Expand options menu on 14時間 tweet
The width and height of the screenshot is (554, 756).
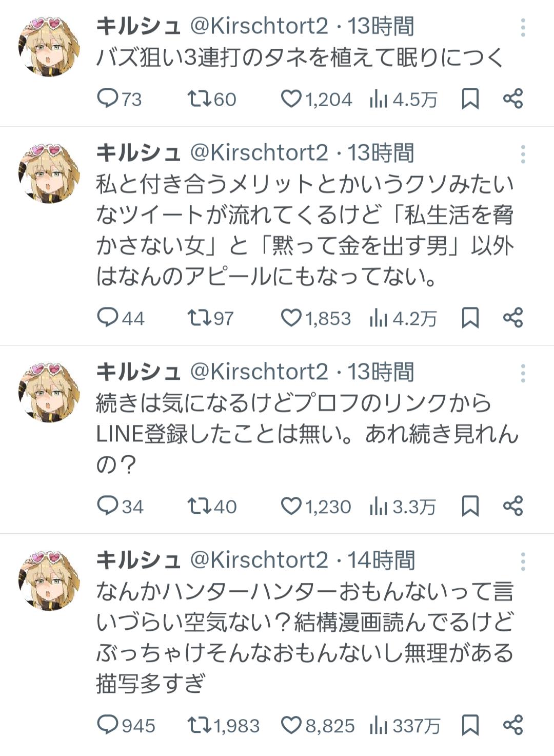(523, 561)
